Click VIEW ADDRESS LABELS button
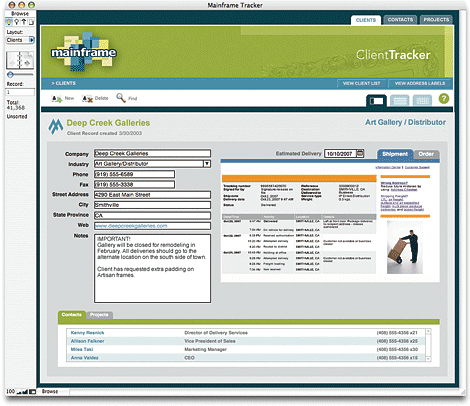Screen dimensions: 470x406 pos(420,83)
